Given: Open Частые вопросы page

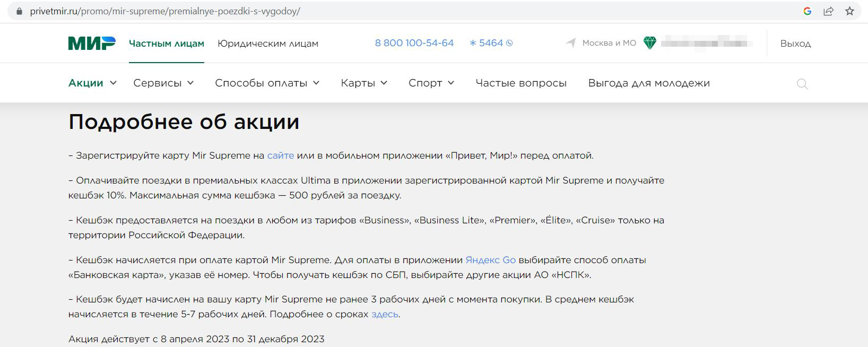Looking at the screenshot, I should point(521,83).
